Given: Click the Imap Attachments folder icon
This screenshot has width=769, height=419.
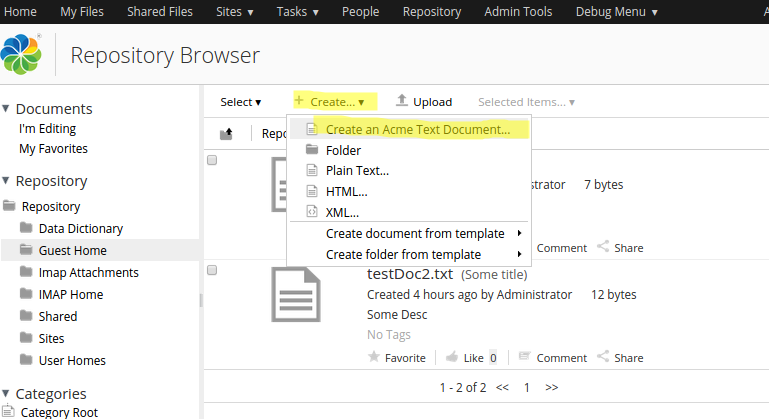Looking at the screenshot, I should click(x=26, y=271).
